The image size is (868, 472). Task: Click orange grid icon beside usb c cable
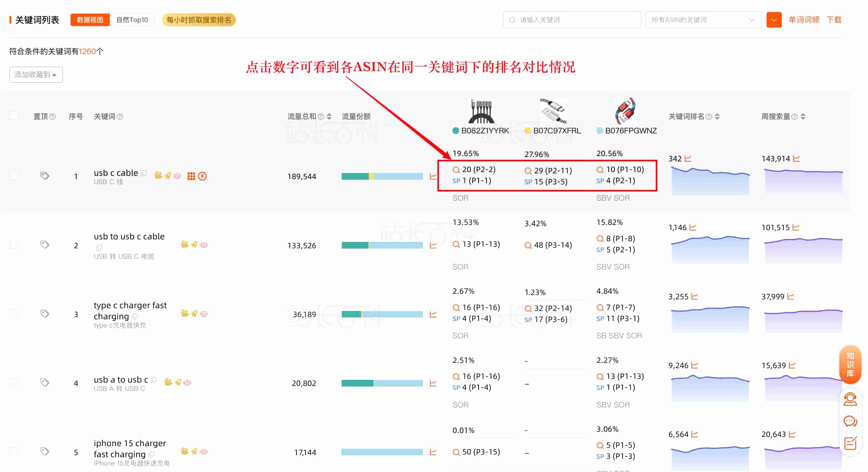191,176
